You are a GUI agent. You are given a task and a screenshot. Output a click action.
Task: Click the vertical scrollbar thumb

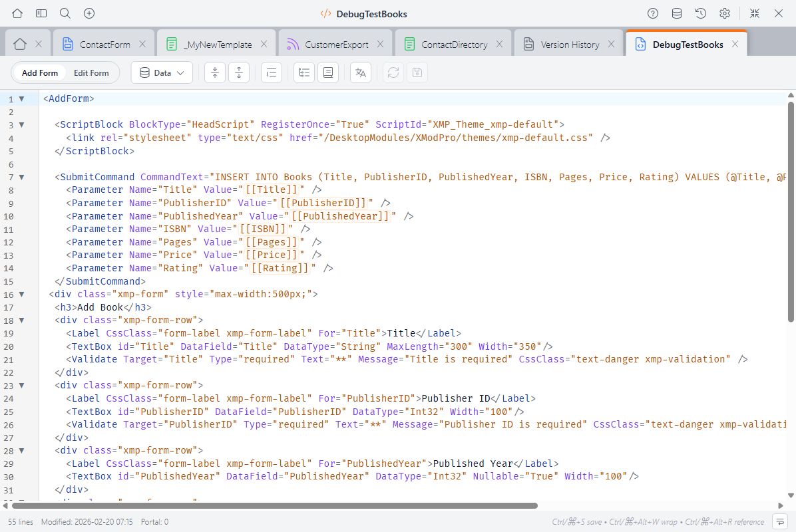click(x=791, y=211)
